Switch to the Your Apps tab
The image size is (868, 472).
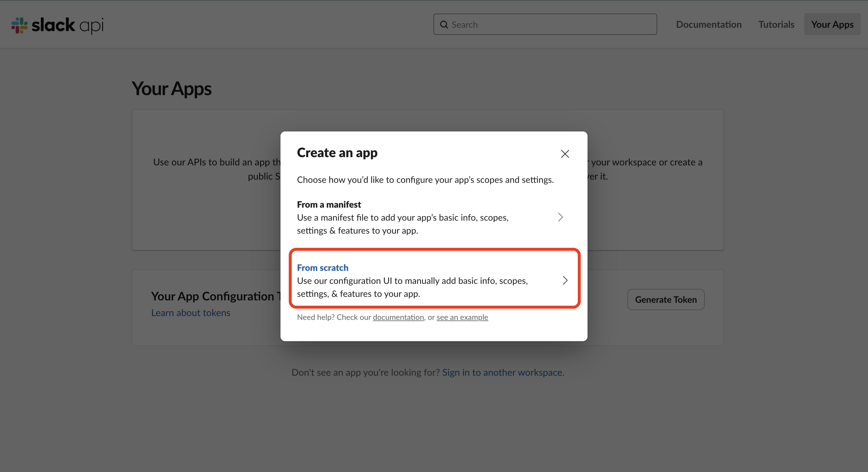click(x=832, y=24)
